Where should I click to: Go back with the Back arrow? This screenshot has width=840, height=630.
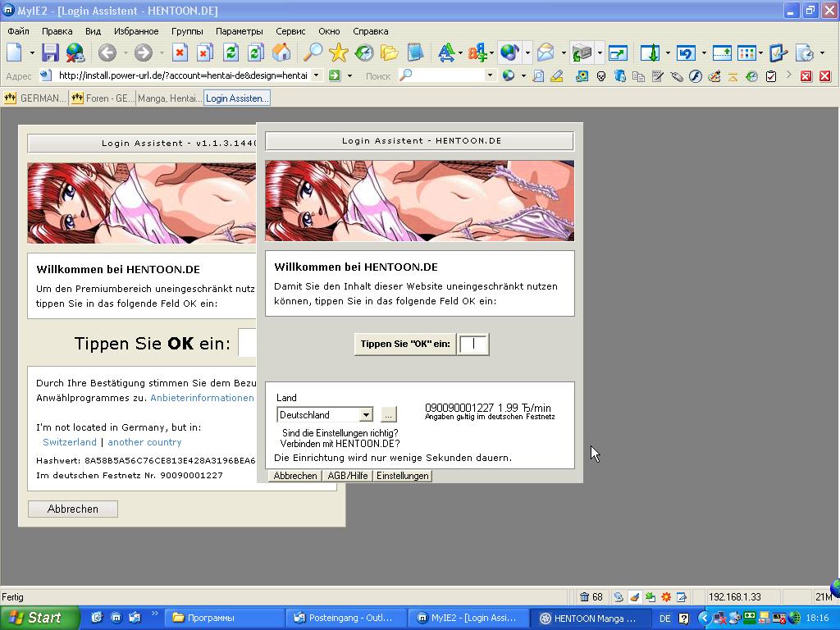107,52
